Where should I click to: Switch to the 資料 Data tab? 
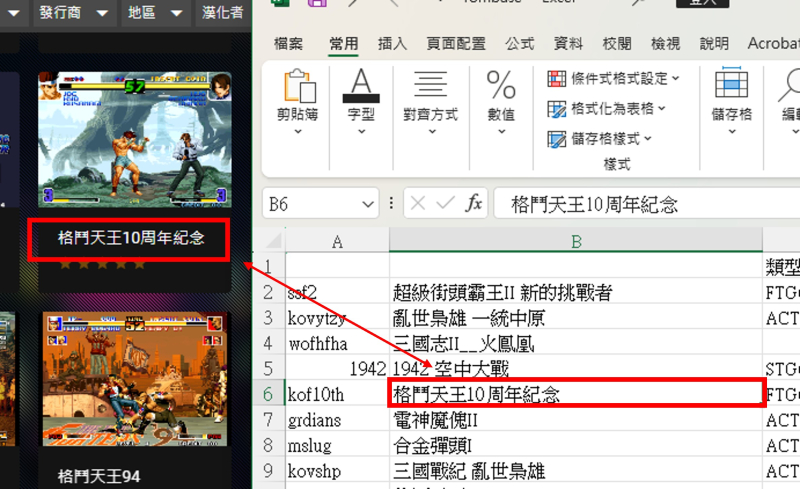click(568, 44)
